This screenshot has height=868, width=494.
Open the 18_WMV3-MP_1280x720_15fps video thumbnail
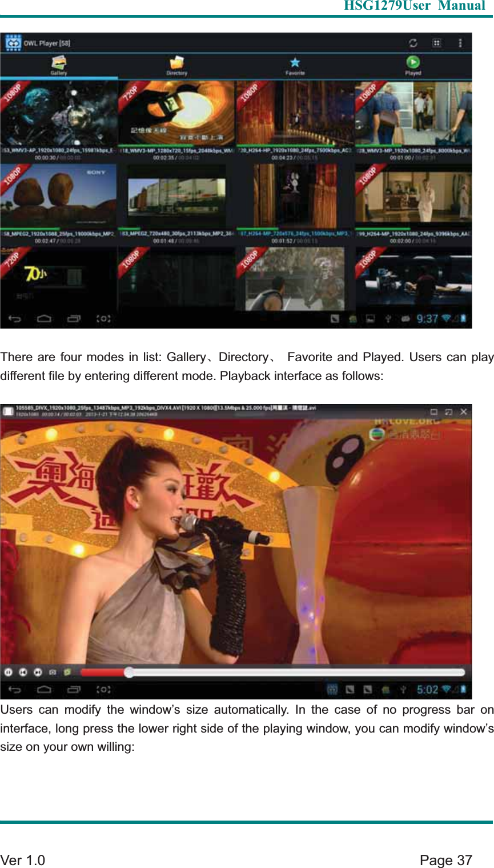177,113
